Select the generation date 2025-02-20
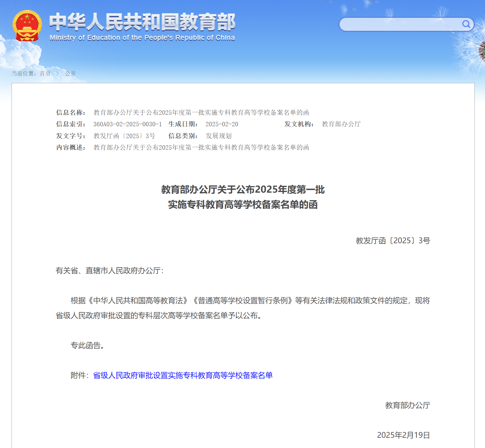 [222, 124]
